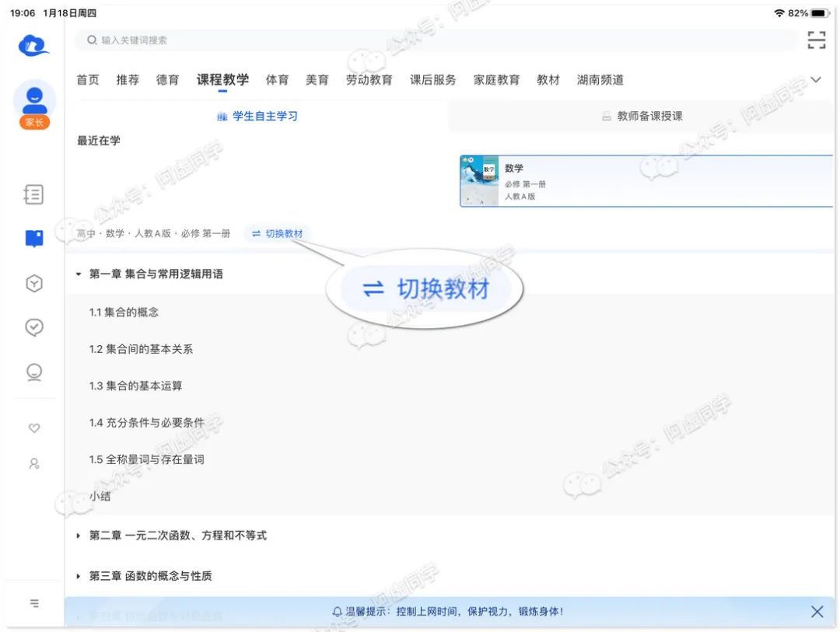
Task: Open section 1.3 集合的基本运算
Action: pos(135,386)
